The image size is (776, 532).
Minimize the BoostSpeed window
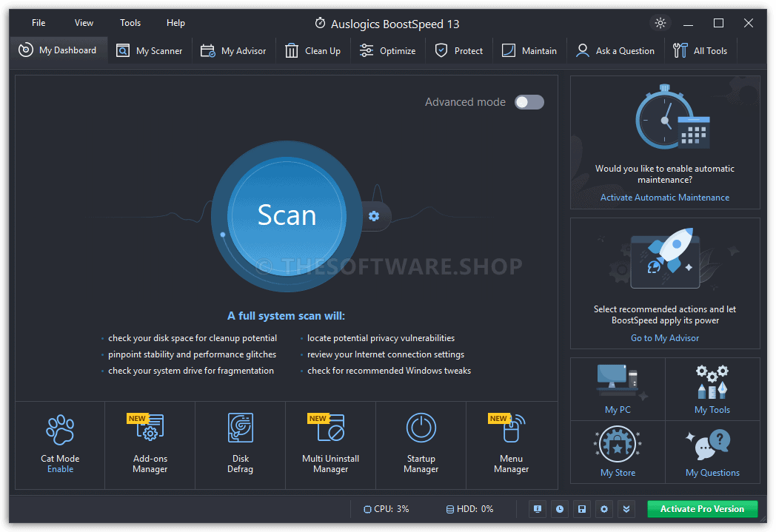688,23
